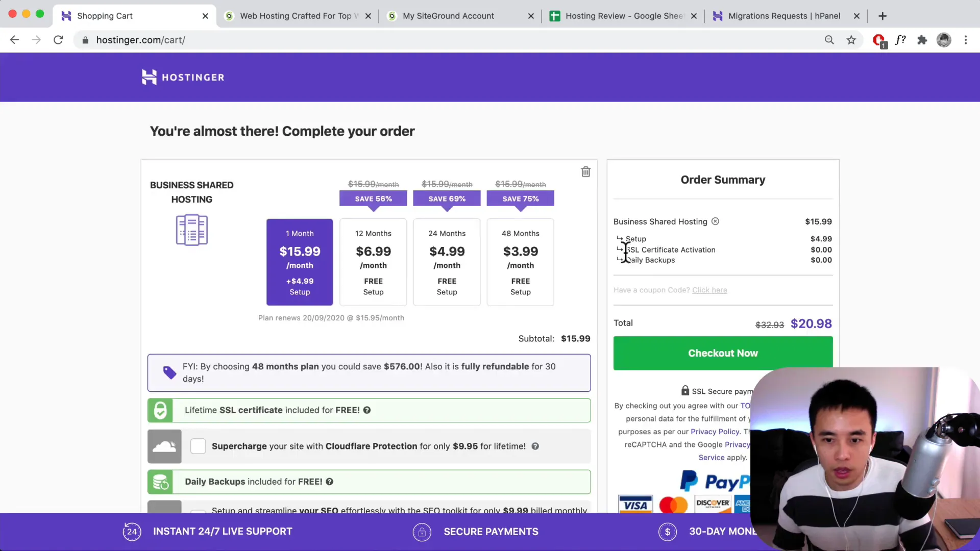Click the Secure Payments lock circle icon
This screenshot has height=551, width=980.
point(422,532)
